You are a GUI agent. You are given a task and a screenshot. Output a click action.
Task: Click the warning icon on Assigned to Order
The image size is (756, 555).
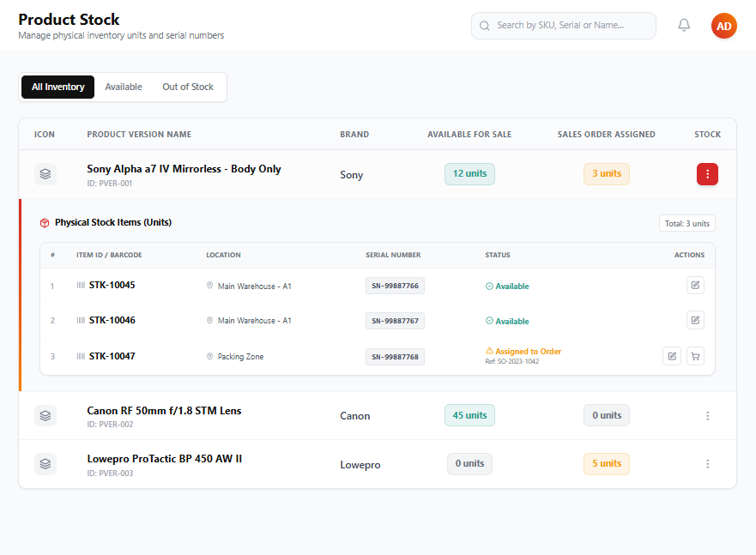click(x=489, y=351)
